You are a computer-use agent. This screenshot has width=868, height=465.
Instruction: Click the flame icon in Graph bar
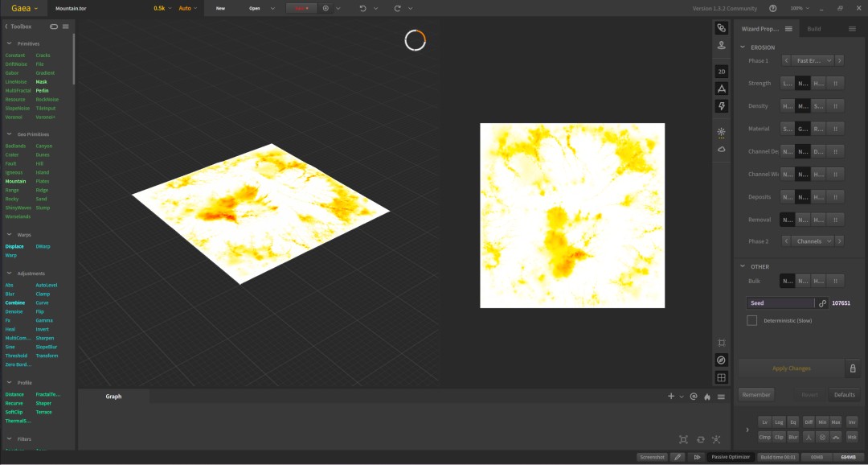[707, 397]
